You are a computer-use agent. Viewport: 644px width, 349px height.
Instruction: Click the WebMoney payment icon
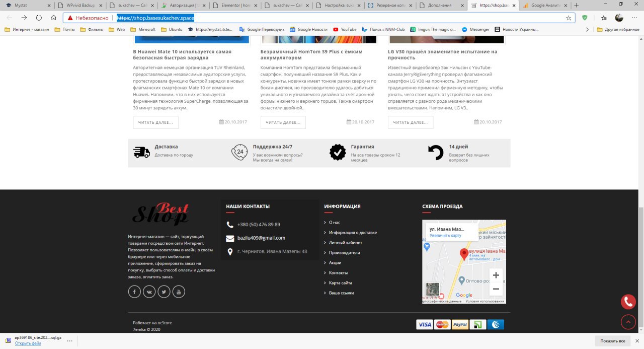496,324
